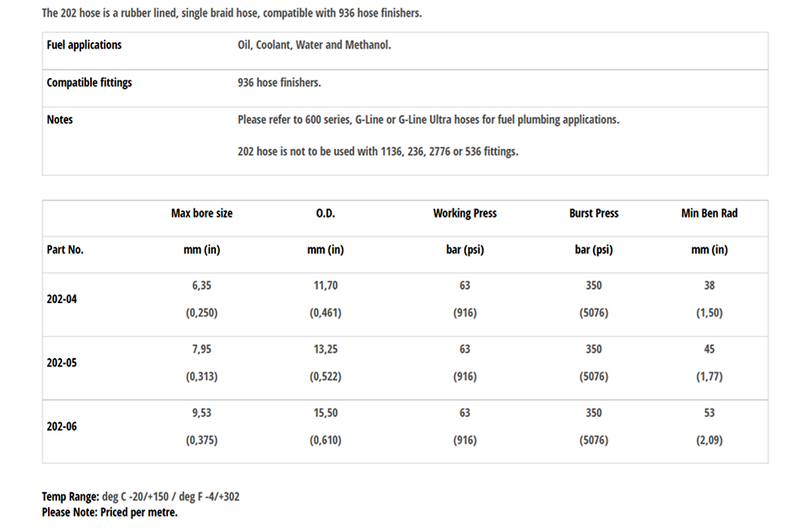Click the 202-06 part number cell
This screenshot has height=528, width=812.
click(62, 426)
